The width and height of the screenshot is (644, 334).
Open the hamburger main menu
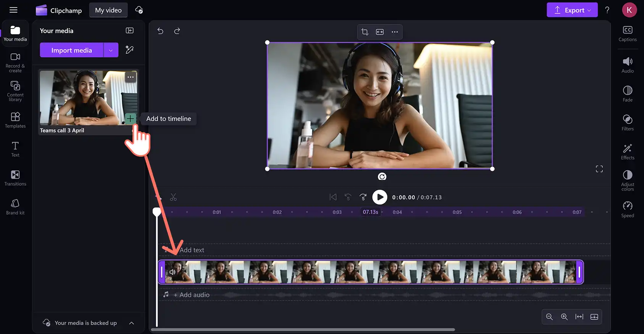pos(13,10)
